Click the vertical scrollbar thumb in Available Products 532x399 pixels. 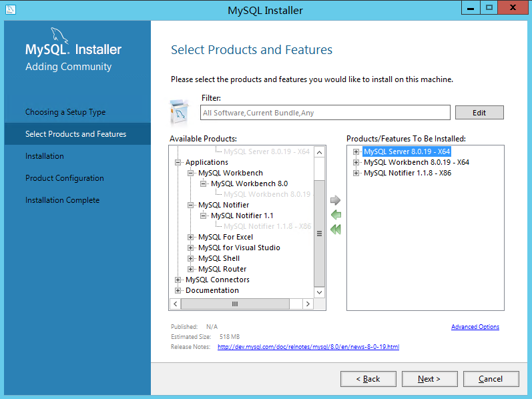tap(319, 234)
